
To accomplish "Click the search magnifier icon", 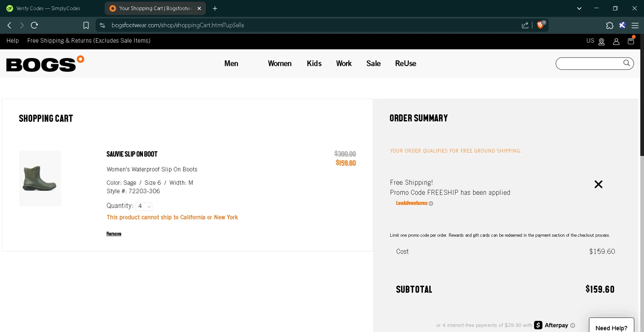I will pyautogui.click(x=627, y=63).
